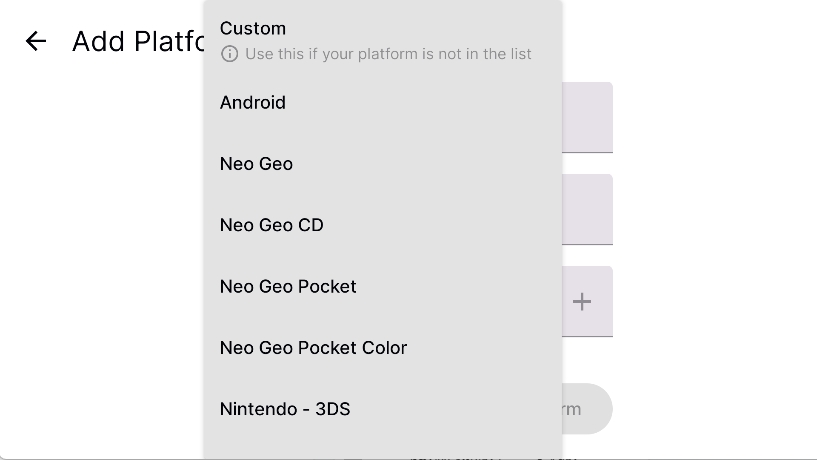This screenshot has height=460, width=817.
Task: Choose the Custom platform option
Action: point(253,28)
